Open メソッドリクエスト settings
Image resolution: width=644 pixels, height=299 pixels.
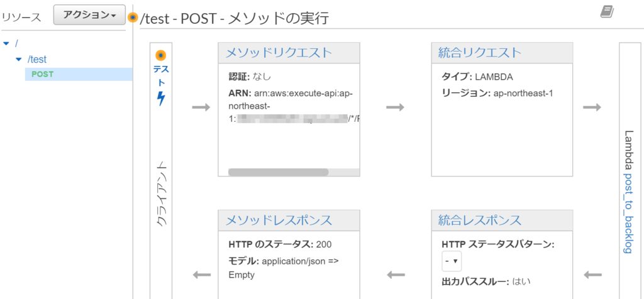279,53
